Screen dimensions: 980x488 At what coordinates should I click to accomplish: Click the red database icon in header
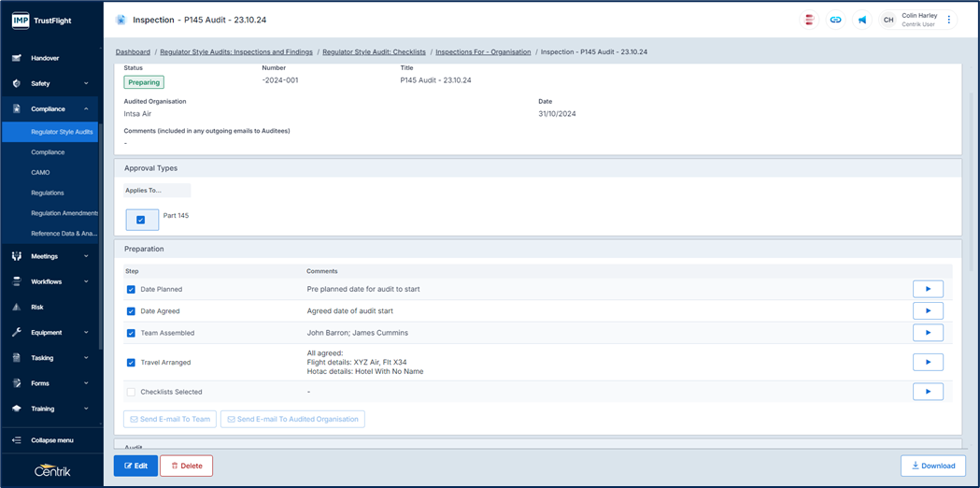(809, 20)
